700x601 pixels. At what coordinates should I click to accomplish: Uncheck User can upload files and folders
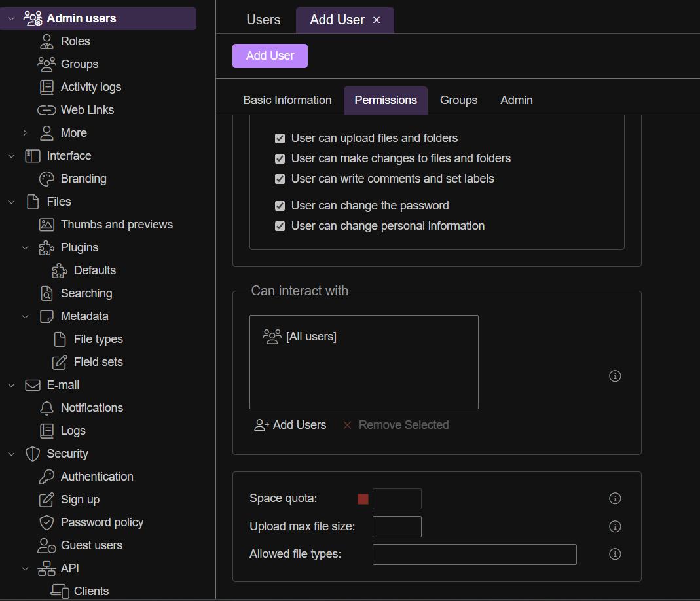(x=280, y=139)
